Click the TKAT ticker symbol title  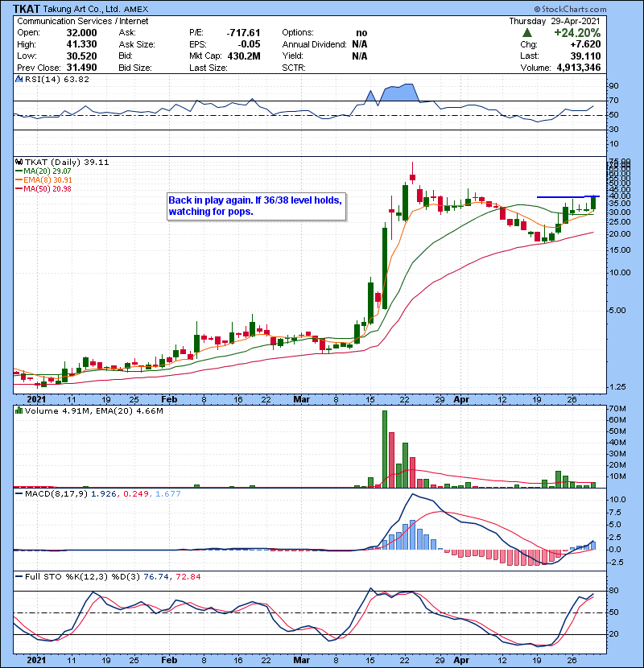pos(27,9)
